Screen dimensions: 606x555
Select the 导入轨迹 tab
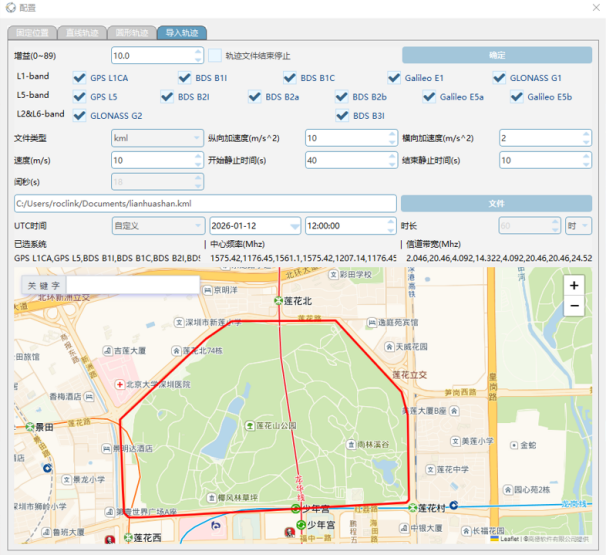182,33
